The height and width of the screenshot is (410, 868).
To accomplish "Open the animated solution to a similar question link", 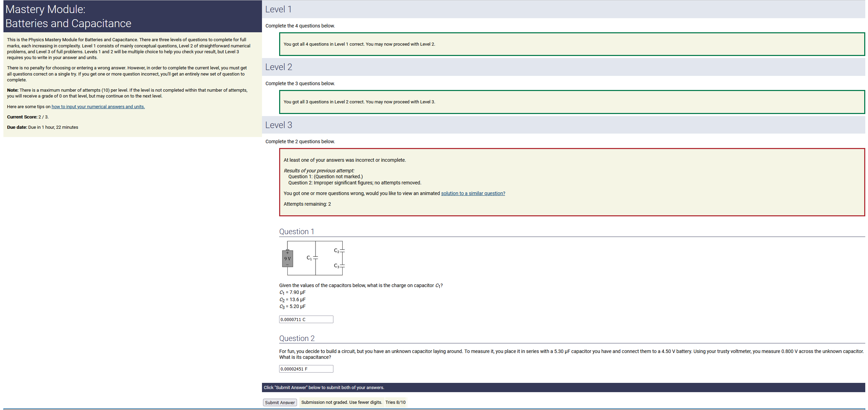I will (473, 193).
